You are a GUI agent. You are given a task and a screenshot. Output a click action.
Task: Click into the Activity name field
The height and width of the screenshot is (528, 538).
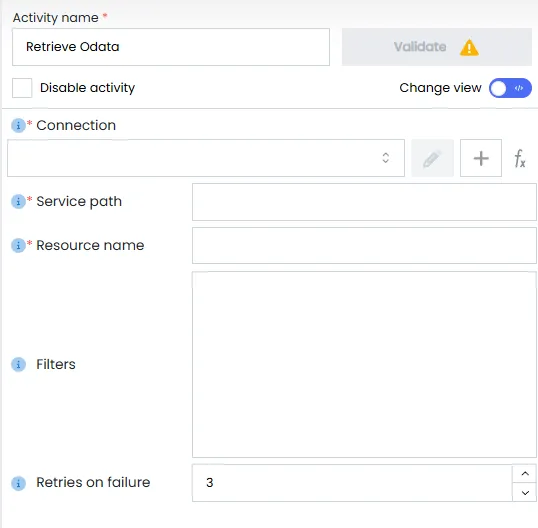pyautogui.click(x=171, y=47)
